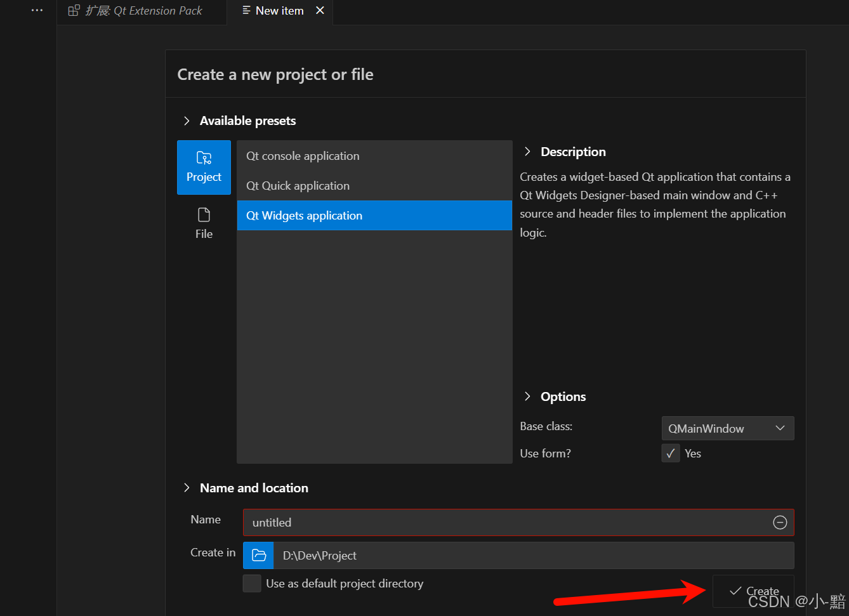Viewport: 849px width, 616px height.
Task: Click the more actions ellipsis icon
Action: click(x=37, y=10)
